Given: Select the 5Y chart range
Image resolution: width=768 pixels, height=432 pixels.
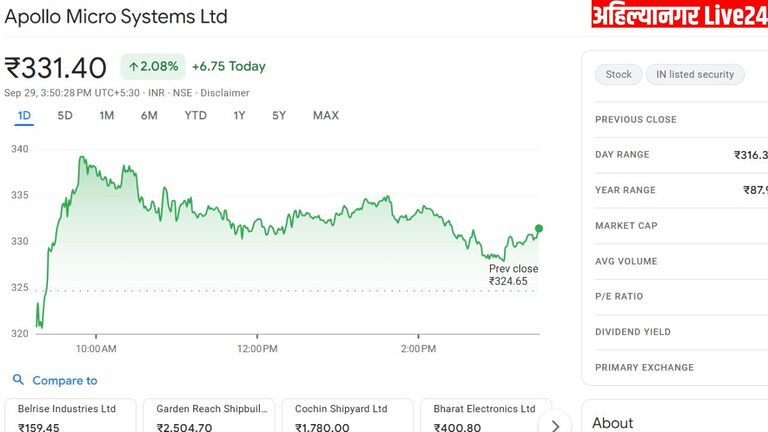Looking at the screenshot, I should (x=279, y=115).
